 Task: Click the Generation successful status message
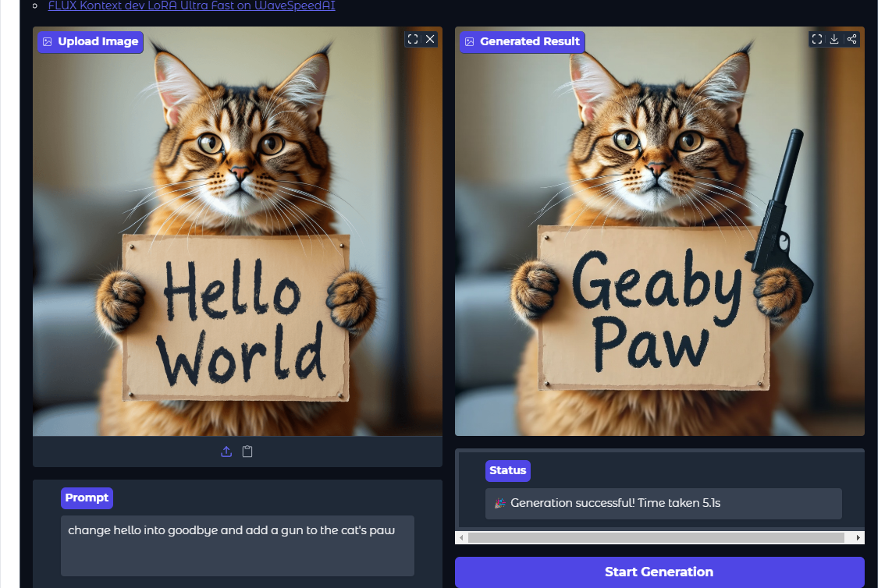click(663, 503)
